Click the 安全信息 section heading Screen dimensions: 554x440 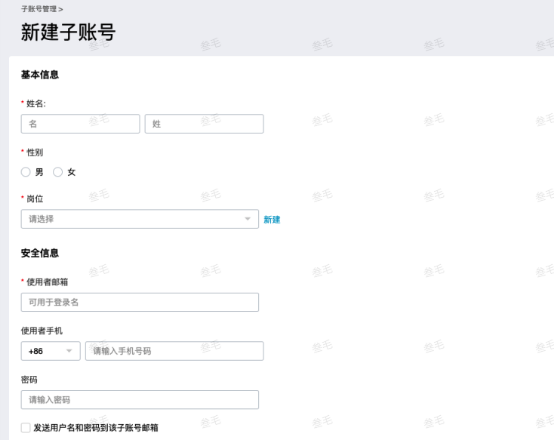point(40,253)
